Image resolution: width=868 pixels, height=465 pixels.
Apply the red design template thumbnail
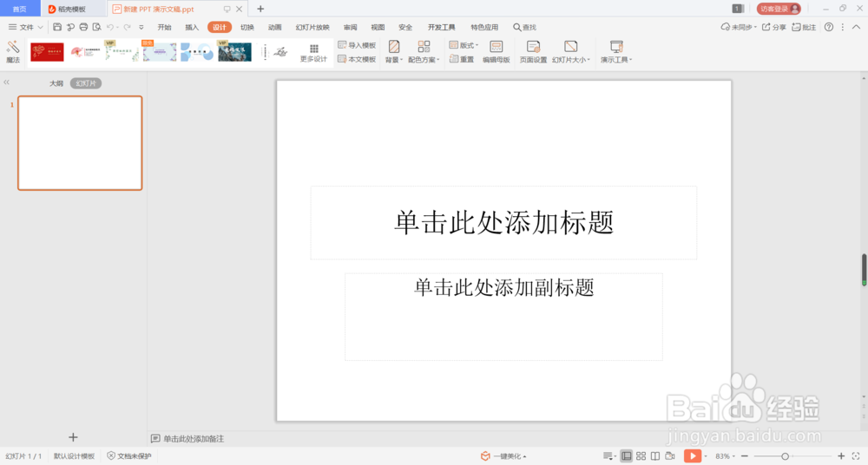tap(47, 52)
